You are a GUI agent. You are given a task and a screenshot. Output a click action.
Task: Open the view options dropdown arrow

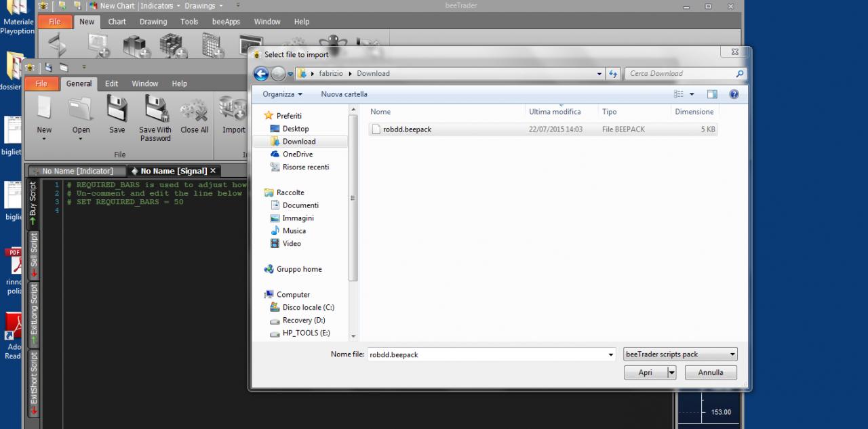692,94
